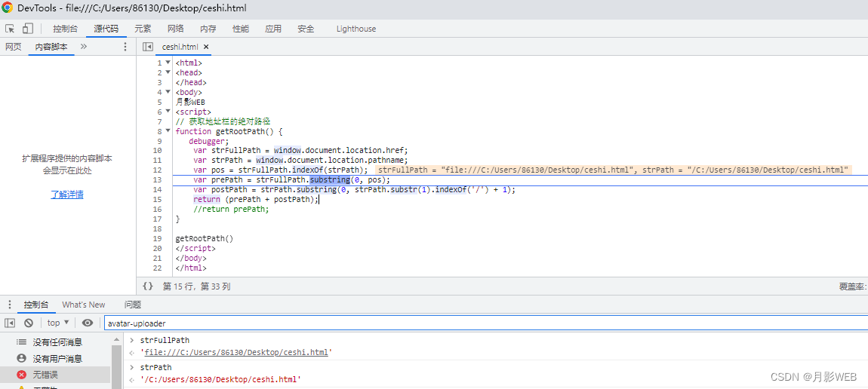868x389 pixels.
Task: Click the getRootPath() call on line 19
Action: [205, 239]
